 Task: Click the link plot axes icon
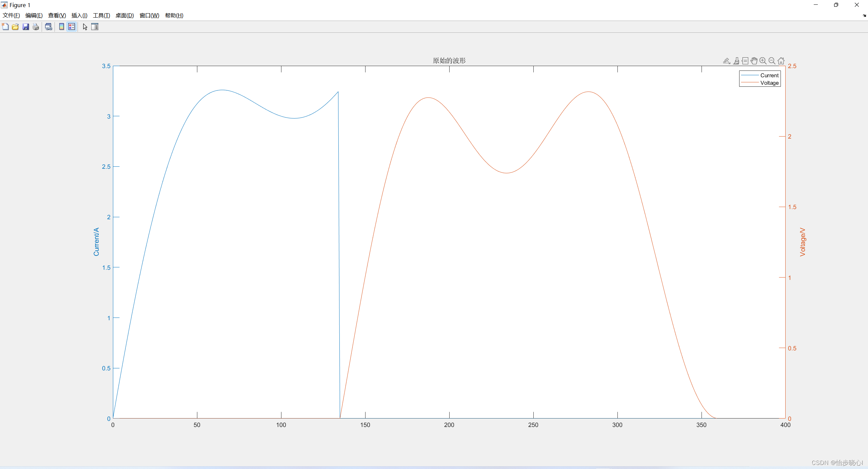tap(48, 27)
